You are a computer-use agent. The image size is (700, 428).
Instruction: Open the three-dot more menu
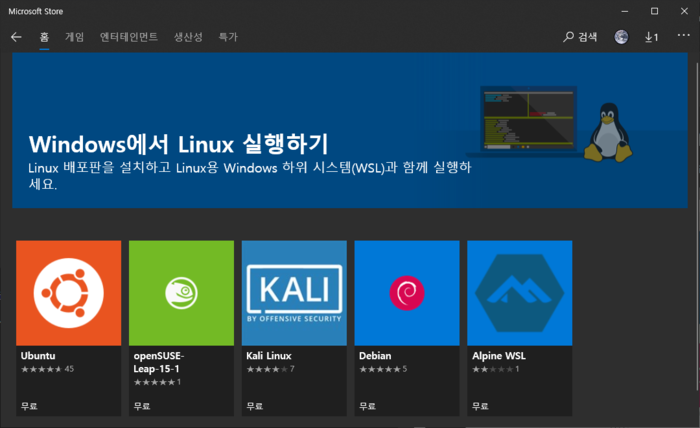tap(683, 35)
